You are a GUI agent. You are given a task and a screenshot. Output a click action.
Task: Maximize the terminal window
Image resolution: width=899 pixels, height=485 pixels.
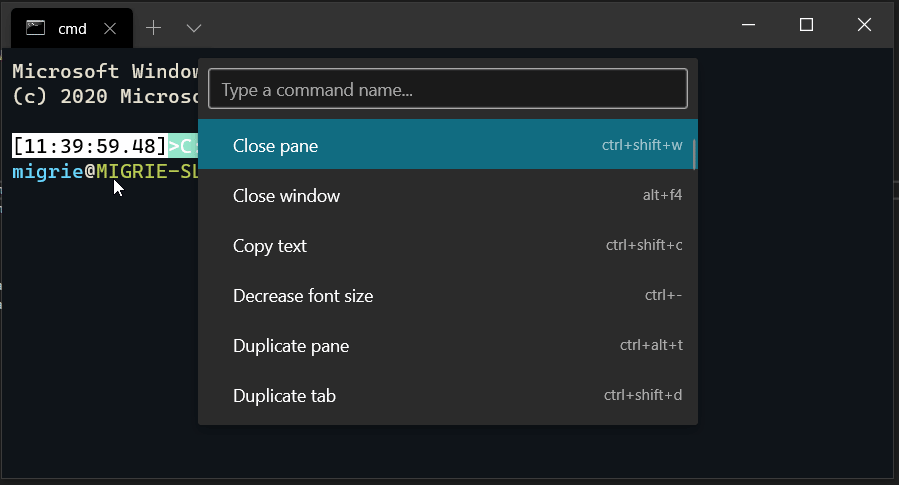806,25
